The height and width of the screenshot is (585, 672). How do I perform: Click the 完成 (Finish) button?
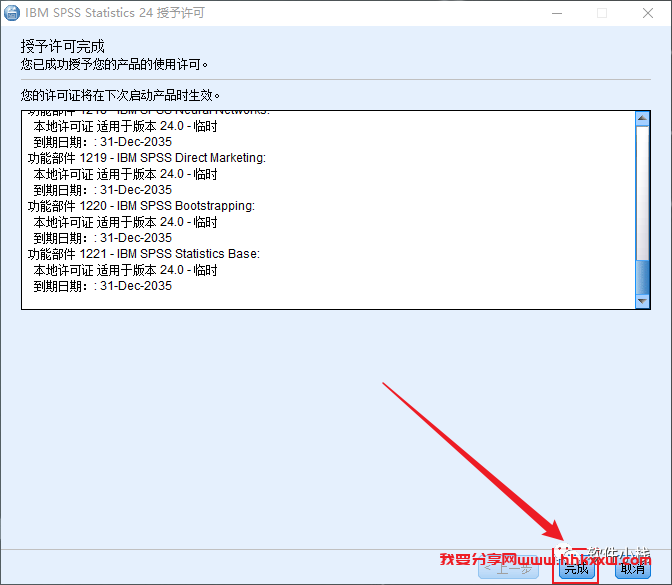pos(576,569)
